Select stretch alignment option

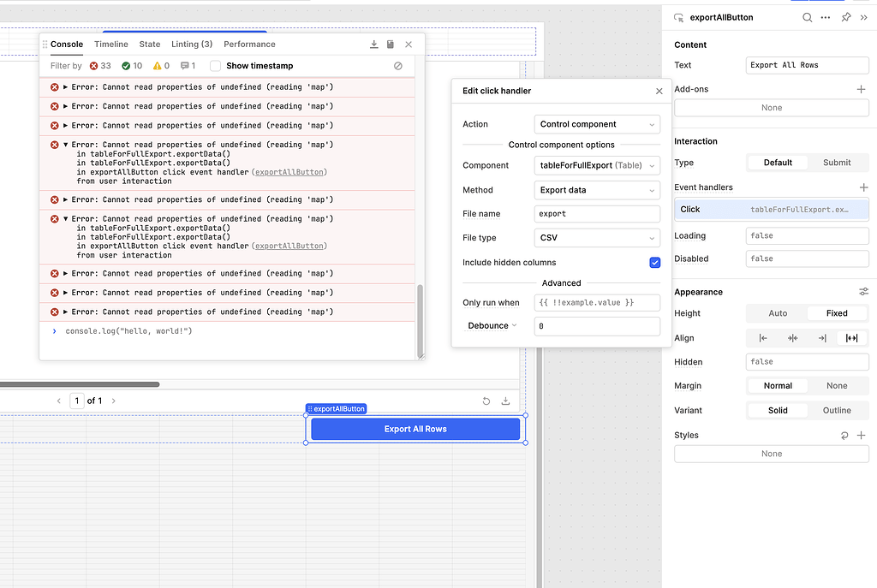(852, 338)
